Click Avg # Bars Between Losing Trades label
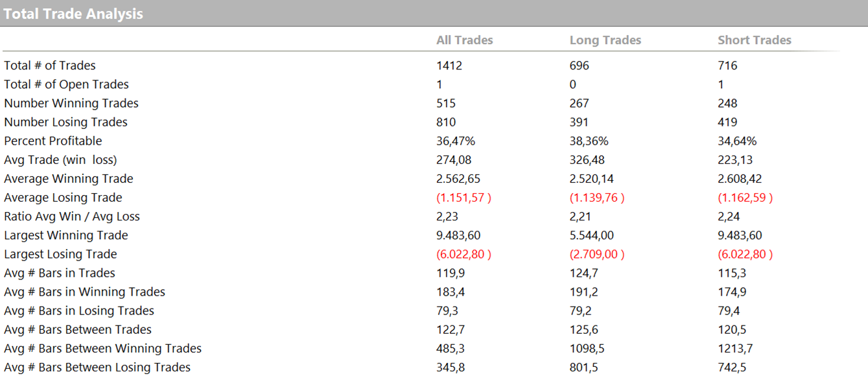 click(97, 368)
